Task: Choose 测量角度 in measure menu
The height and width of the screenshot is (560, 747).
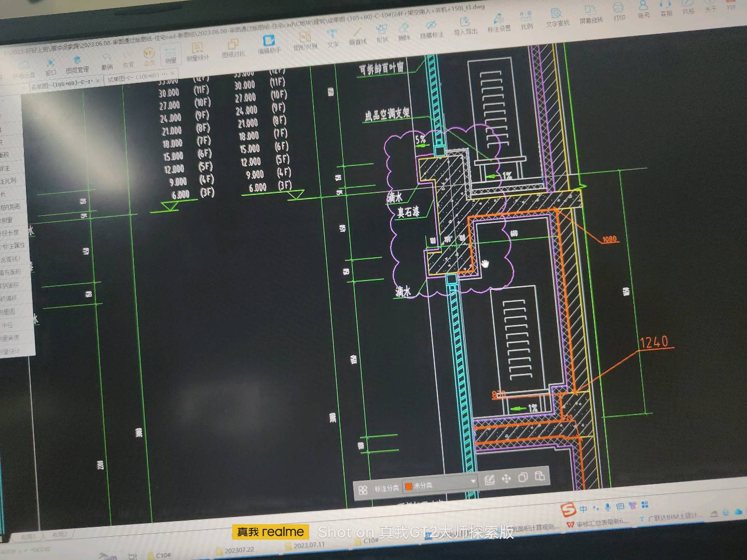Action: point(9,338)
